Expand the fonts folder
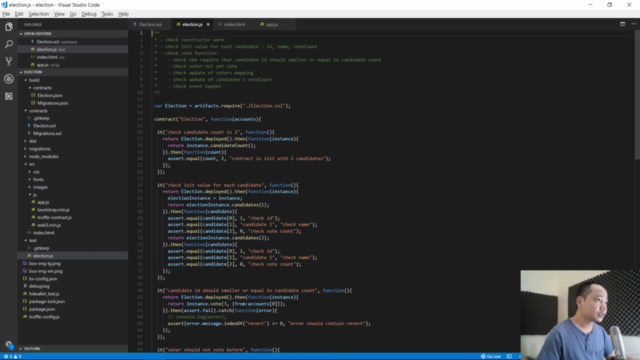Viewport: 640px width, 360px height. point(73,180)
